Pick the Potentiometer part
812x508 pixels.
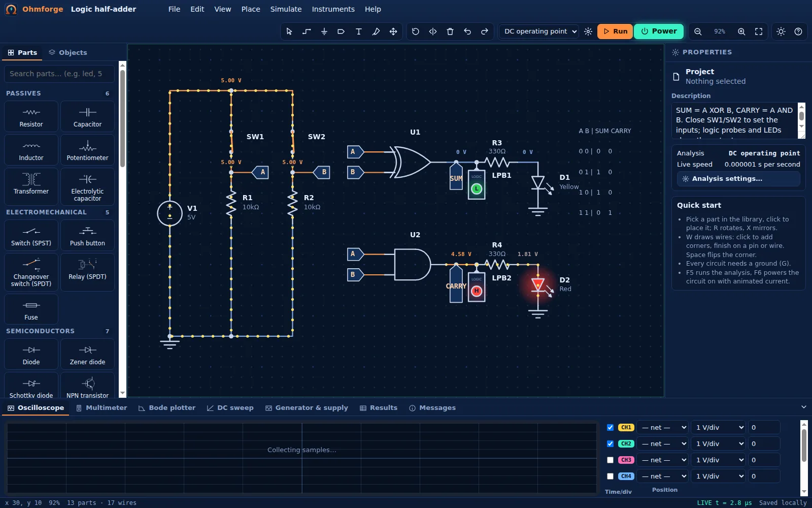87,150
